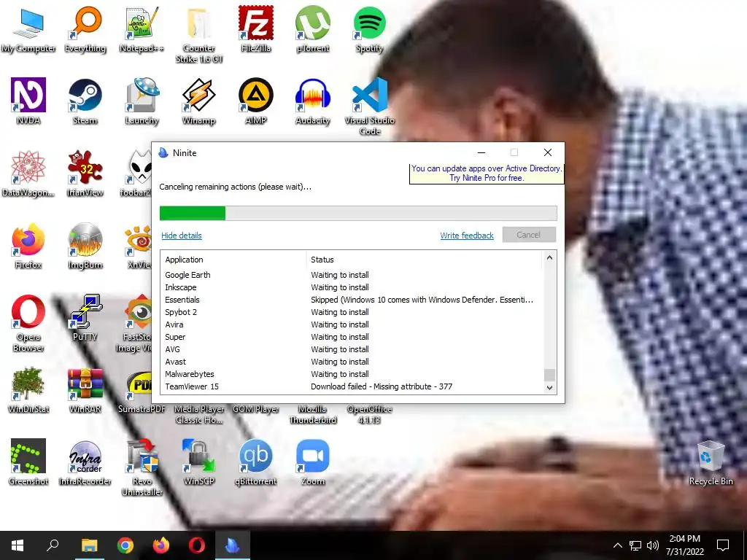Select the PuTTY desktop shortcut
747x560 pixels.
tap(85, 318)
